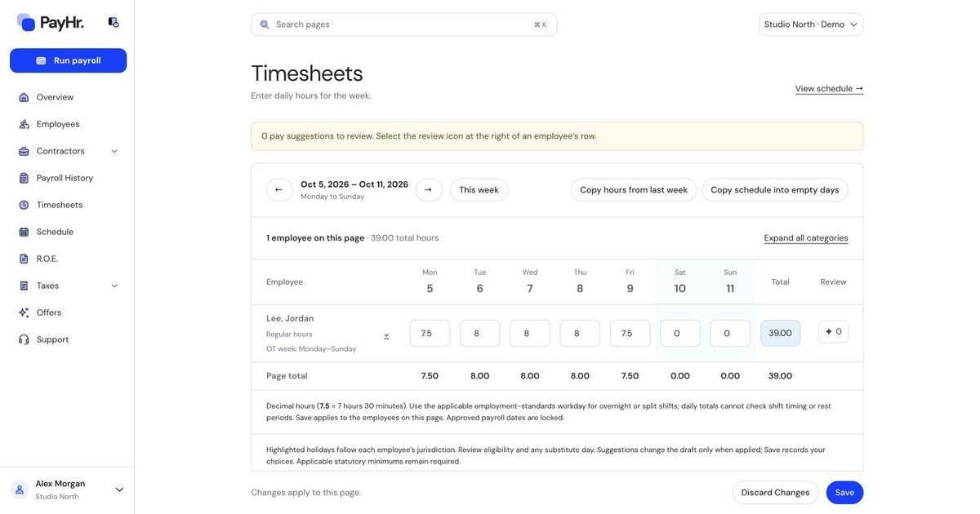Edit Monday hours field for Lee, Jordan
The width and height of the screenshot is (980, 514).
tap(430, 333)
